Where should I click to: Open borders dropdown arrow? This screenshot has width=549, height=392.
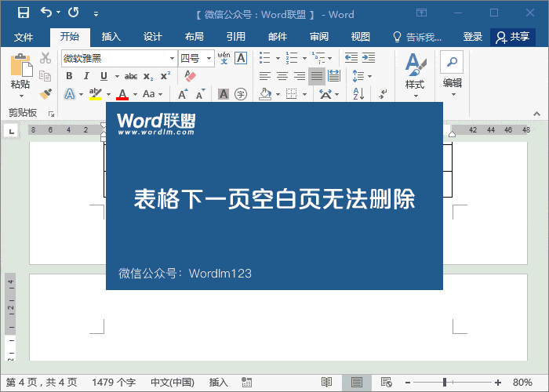(x=304, y=94)
